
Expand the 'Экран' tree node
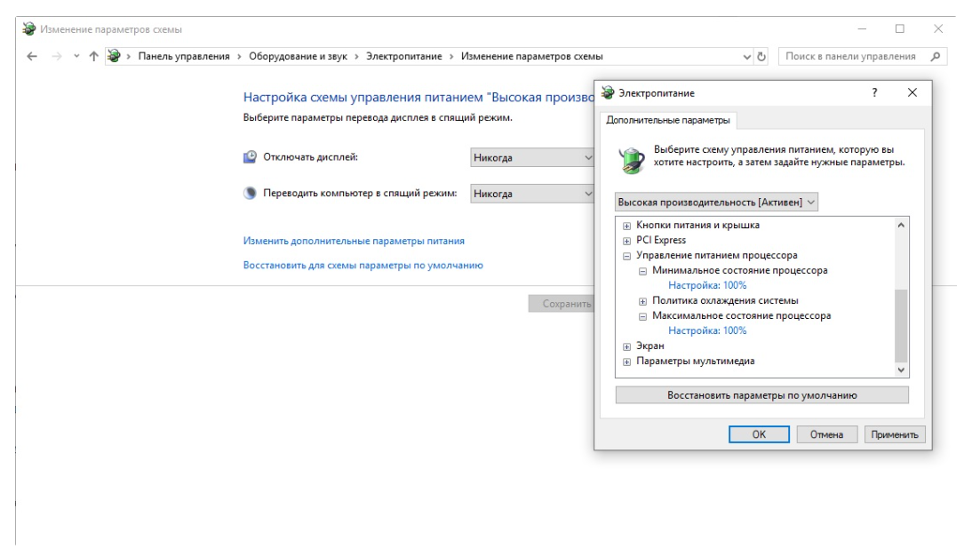pyautogui.click(x=626, y=346)
